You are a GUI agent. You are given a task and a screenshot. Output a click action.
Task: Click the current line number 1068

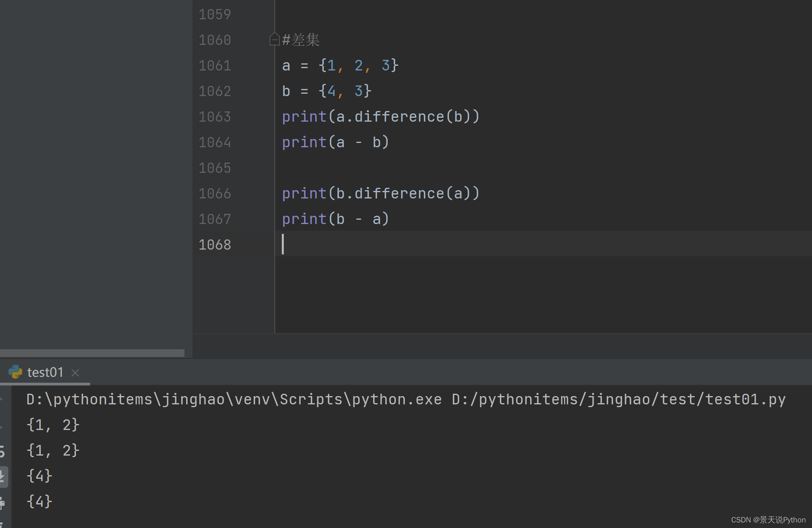[215, 245]
